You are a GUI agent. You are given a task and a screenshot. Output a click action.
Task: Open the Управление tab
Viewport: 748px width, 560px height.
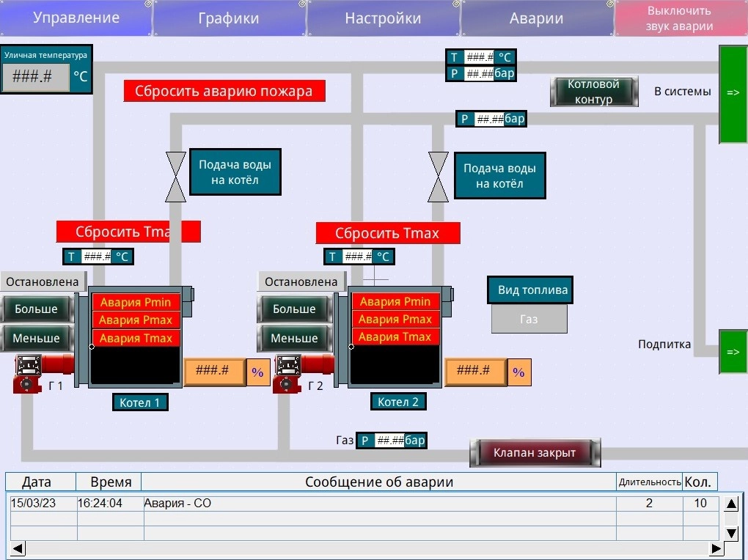(x=76, y=18)
